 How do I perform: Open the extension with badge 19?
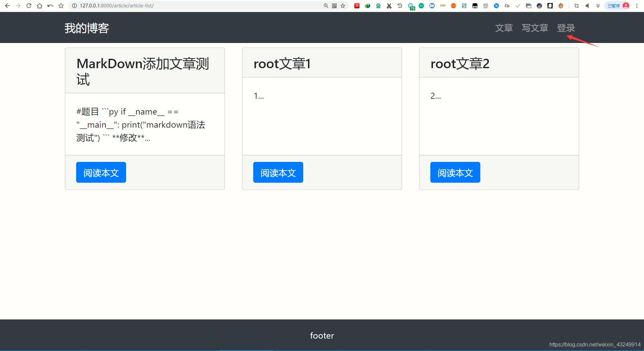[411, 6]
